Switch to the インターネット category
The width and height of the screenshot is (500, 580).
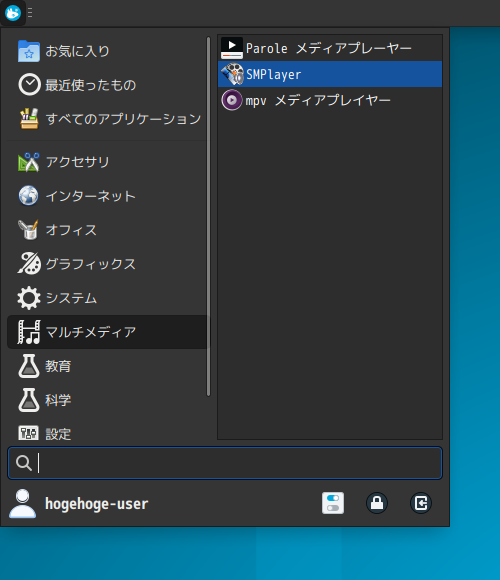pos(107,196)
